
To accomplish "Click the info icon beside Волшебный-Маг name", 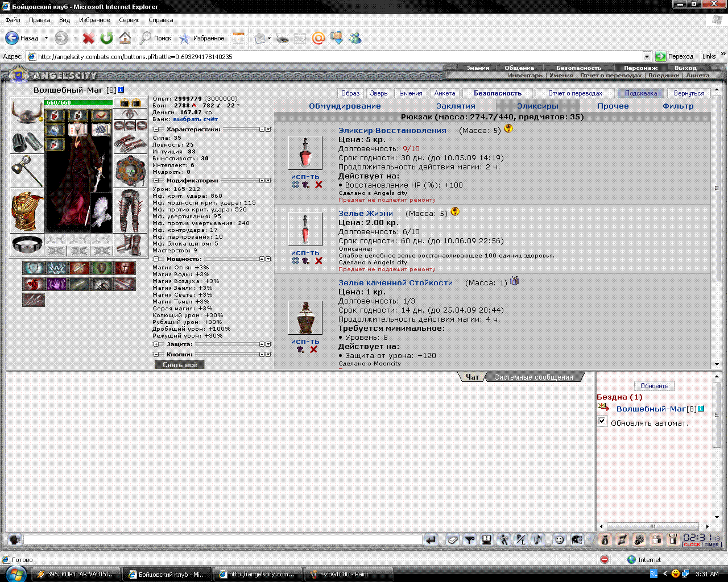I will click(x=121, y=90).
